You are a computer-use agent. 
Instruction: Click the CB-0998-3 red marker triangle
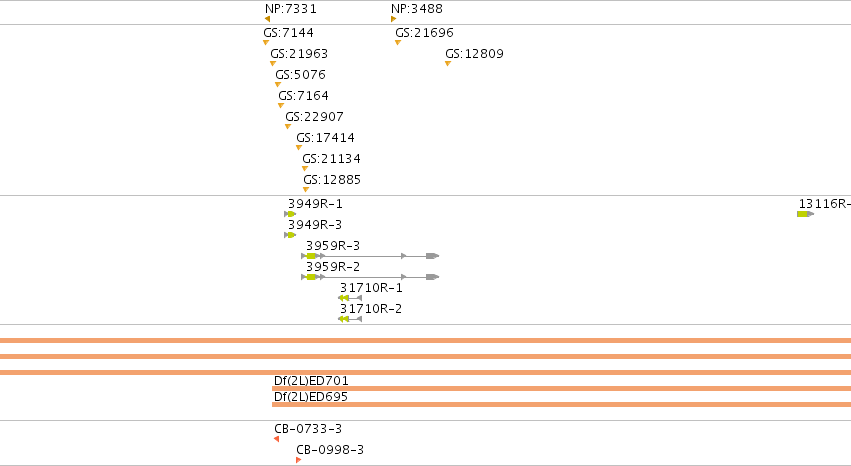[x=299, y=460]
